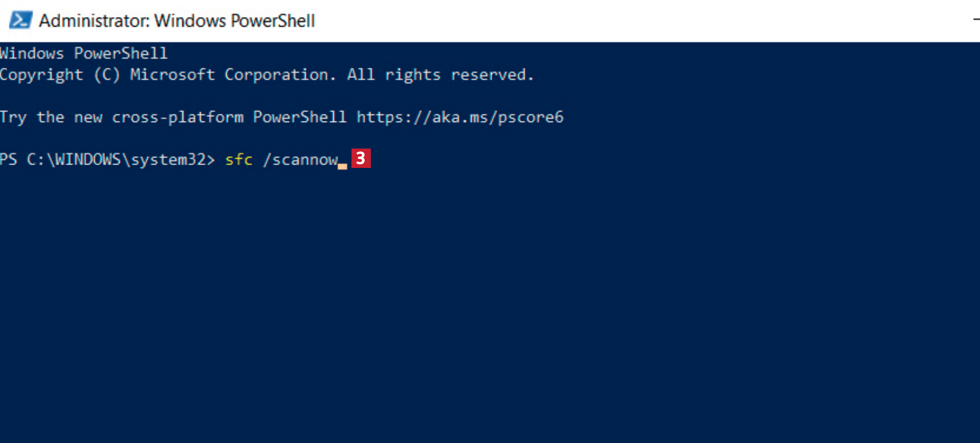Image resolution: width=980 pixels, height=443 pixels.
Task: Open the https://aka.ms/pscore6 link
Action: 460,117
